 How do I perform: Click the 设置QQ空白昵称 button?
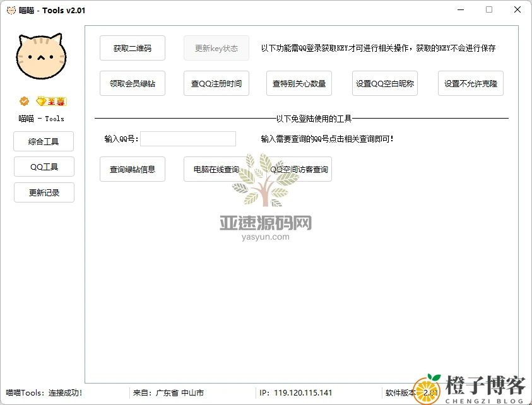(x=385, y=83)
